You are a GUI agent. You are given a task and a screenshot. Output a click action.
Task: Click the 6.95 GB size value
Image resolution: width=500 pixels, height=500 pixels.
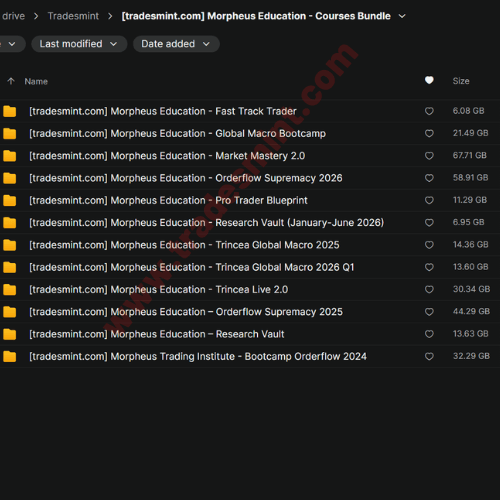point(468,222)
